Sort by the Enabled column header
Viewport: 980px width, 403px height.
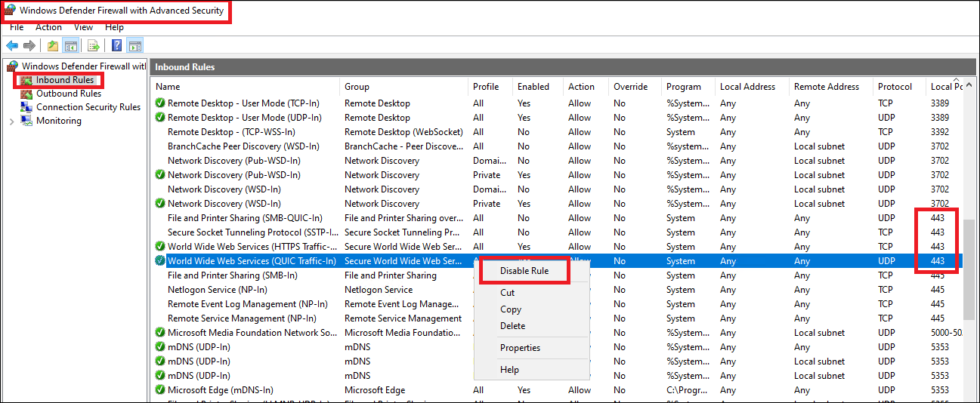pos(533,87)
